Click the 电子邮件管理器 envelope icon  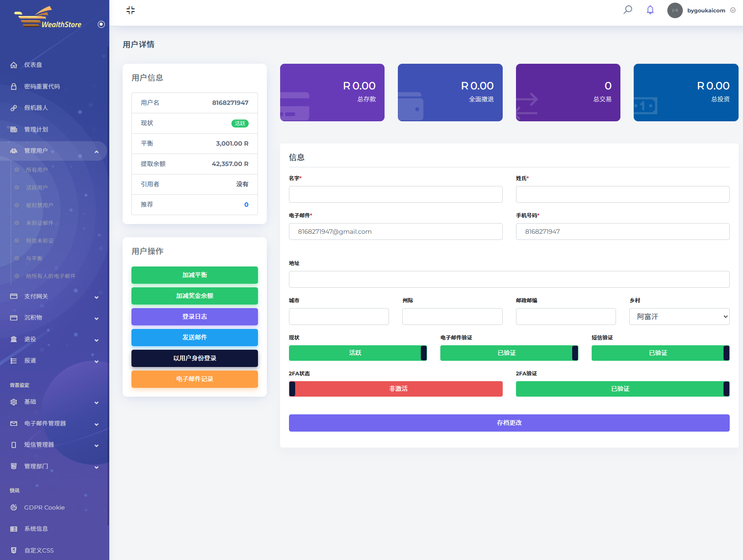(x=14, y=424)
